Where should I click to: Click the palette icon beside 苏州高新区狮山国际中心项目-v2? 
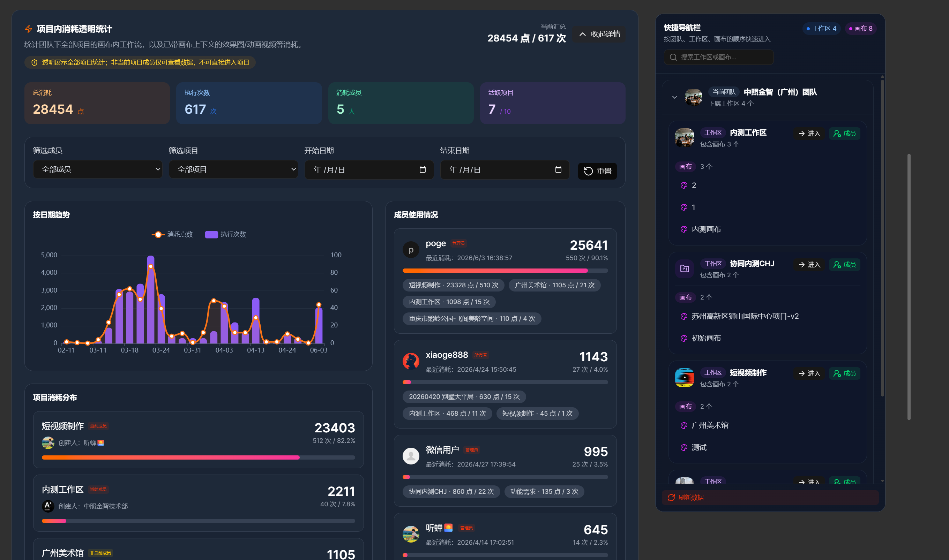[683, 317]
